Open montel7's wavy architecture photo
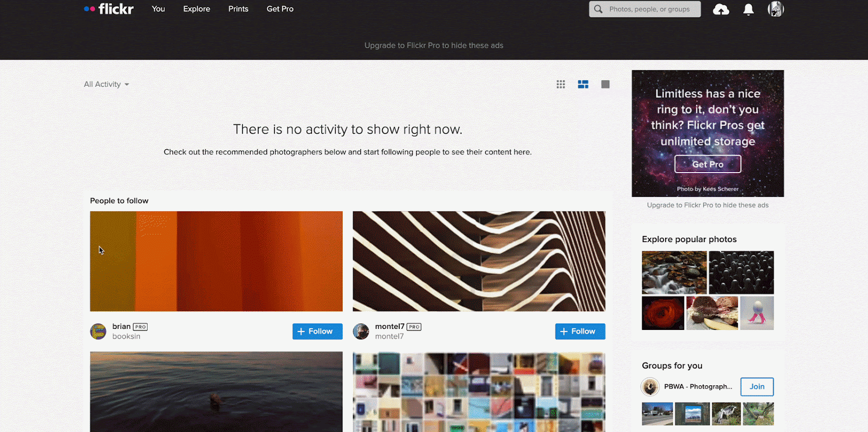The image size is (868, 432). (479, 261)
